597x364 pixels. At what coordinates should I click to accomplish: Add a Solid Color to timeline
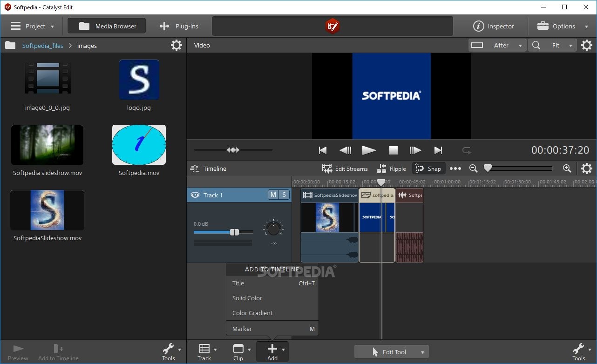272,298
